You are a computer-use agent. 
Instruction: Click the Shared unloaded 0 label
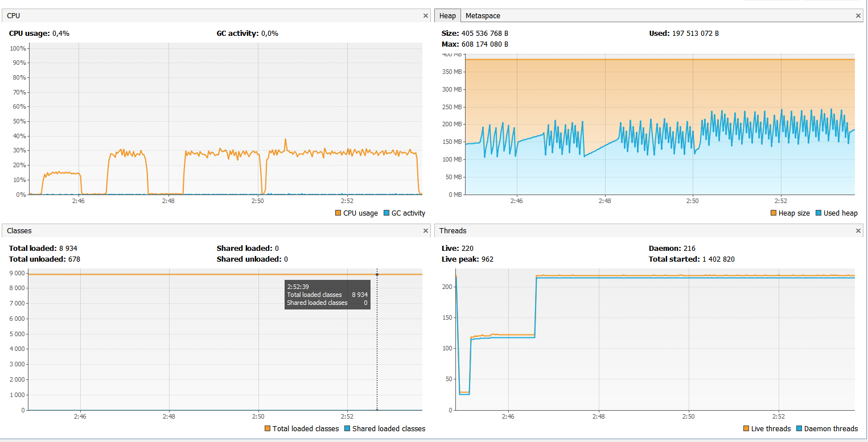click(x=252, y=259)
